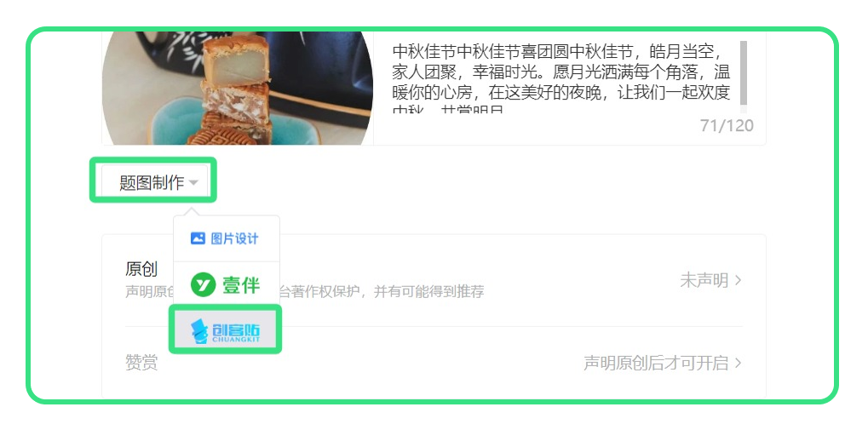
Task: Expand the chevron after 未声明
Action: pyautogui.click(x=738, y=281)
